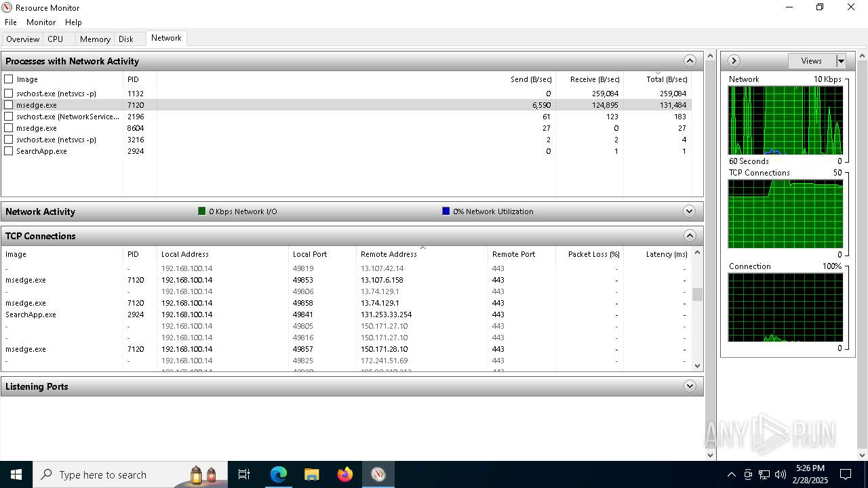Screen dimensions: 868x488
Task: Expand the Listening Ports section
Action: (x=690, y=386)
